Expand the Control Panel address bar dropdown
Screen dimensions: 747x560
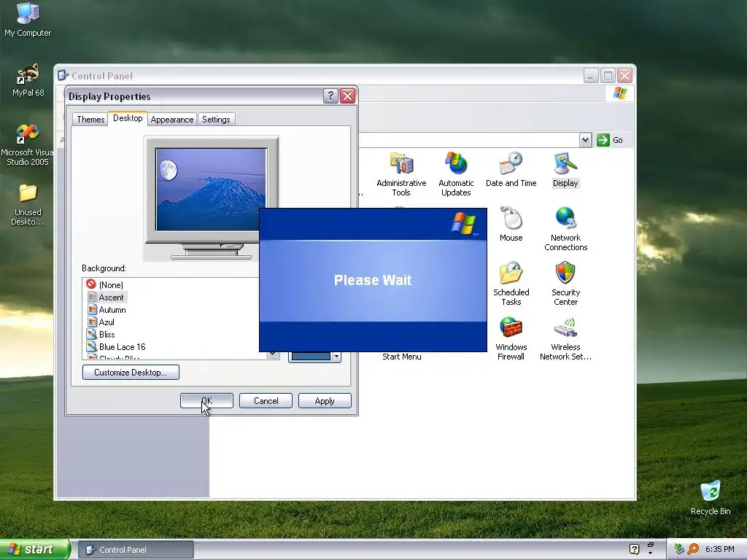[586, 140]
